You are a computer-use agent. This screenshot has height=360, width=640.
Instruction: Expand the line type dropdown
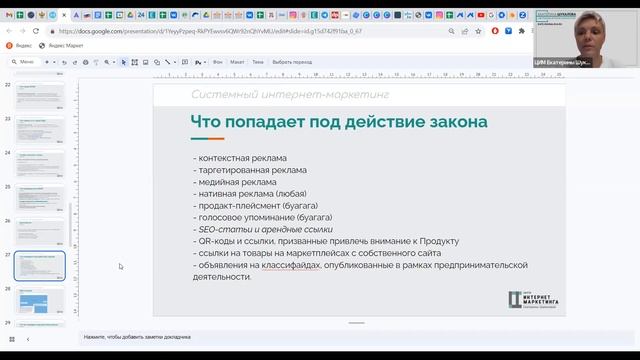(175, 62)
